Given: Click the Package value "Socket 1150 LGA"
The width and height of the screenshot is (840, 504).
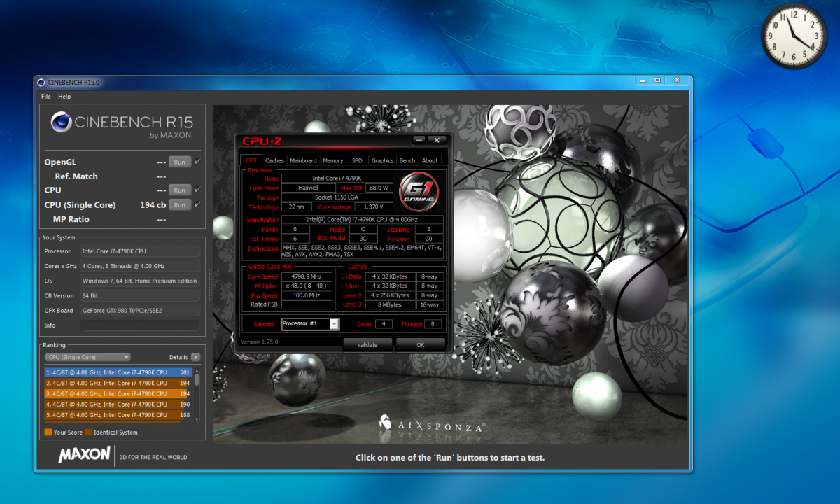Looking at the screenshot, I should coord(337,197).
